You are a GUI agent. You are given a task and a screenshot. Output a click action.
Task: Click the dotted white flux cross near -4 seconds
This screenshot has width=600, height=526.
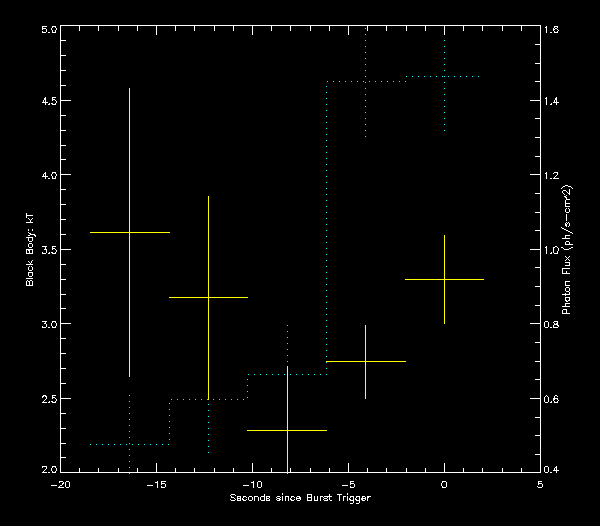coord(366,81)
